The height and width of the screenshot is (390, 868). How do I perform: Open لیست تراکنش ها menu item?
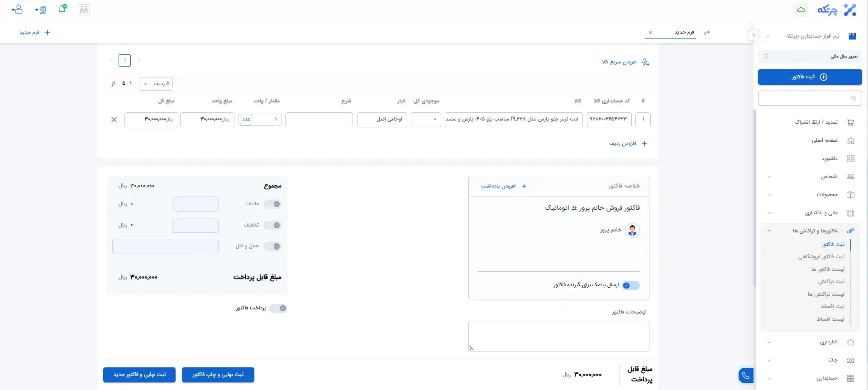click(826, 294)
